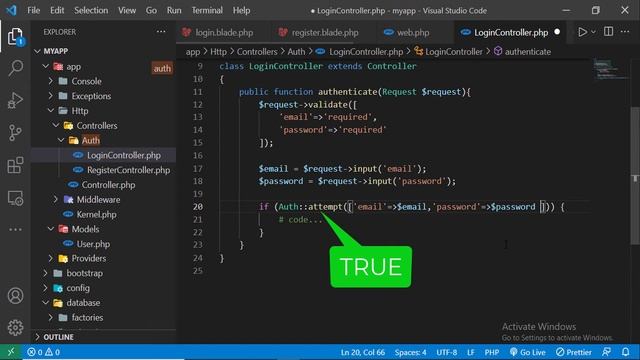Image resolution: width=640 pixels, height=360 pixels.
Task: Open the Extensions view
Action: (x=15, y=165)
